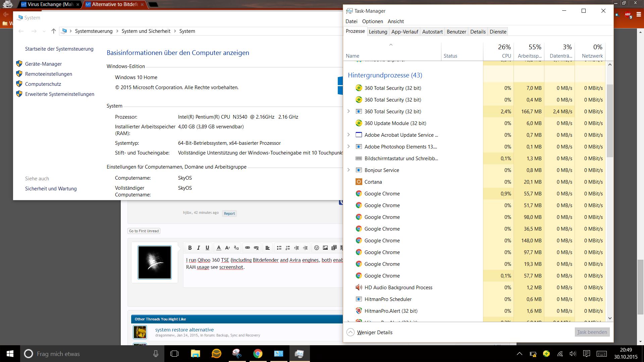This screenshot has height=362, width=644.
Task: Click the unordered bullet list icon
Action: pyautogui.click(x=279, y=248)
